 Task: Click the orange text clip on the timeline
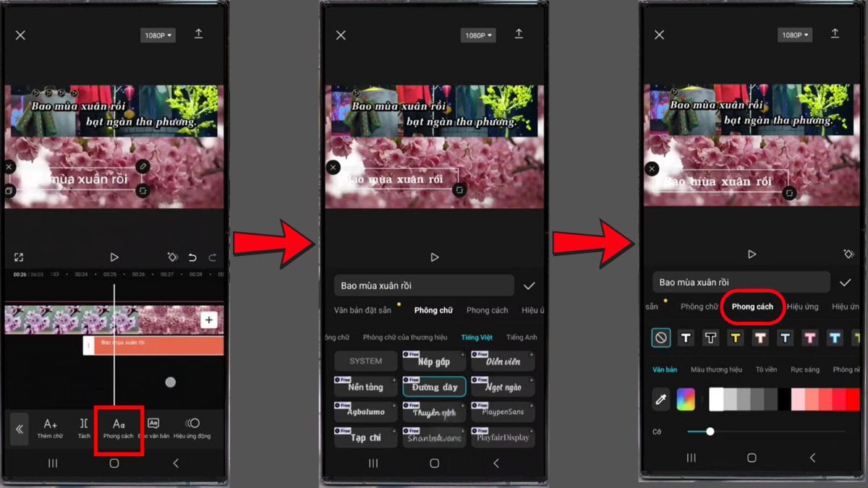[153, 346]
